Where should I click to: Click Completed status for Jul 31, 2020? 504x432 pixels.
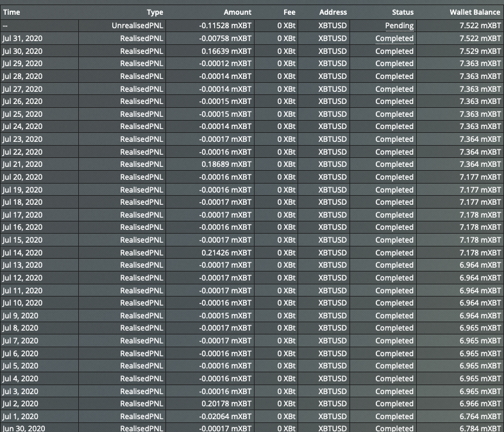pyautogui.click(x=394, y=39)
